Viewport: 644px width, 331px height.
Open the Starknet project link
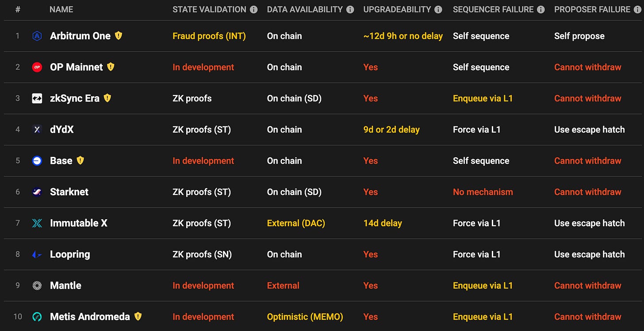pos(69,192)
